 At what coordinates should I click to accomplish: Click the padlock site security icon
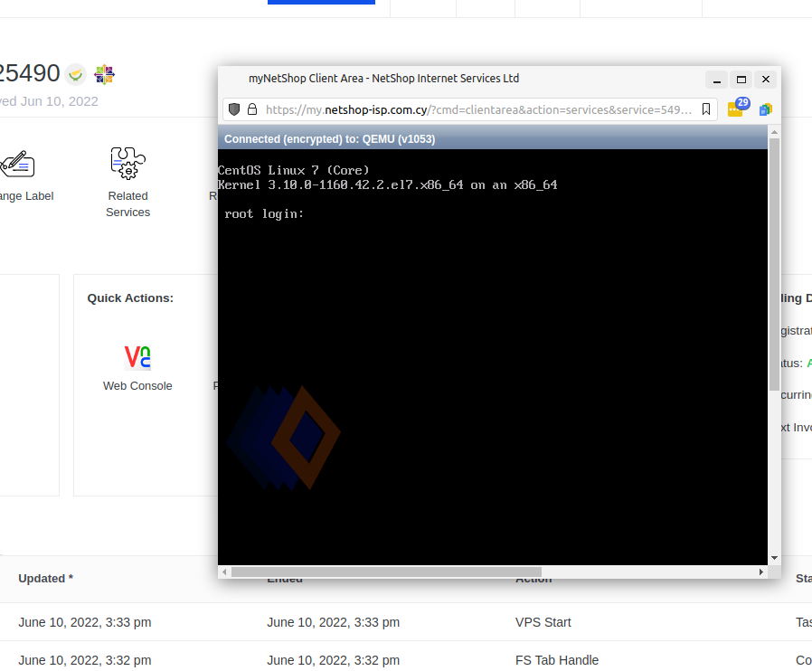(x=252, y=109)
